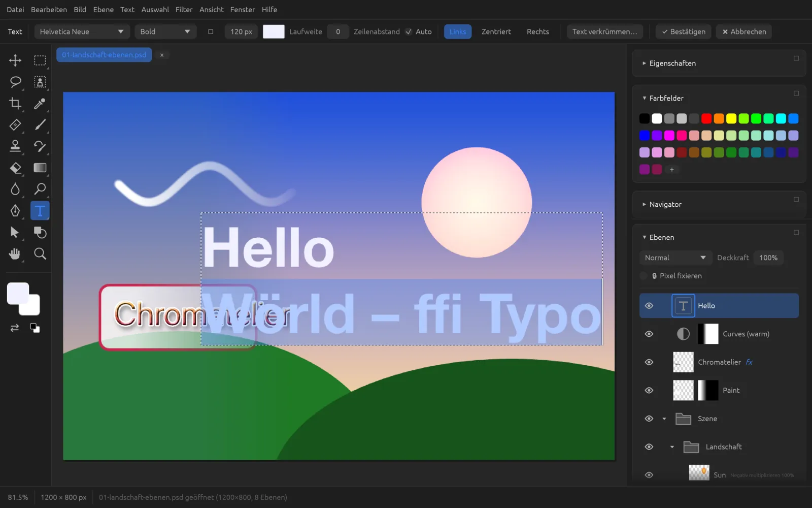Click Text verkrümmen button
This screenshot has height=508, width=812.
pos(605,31)
